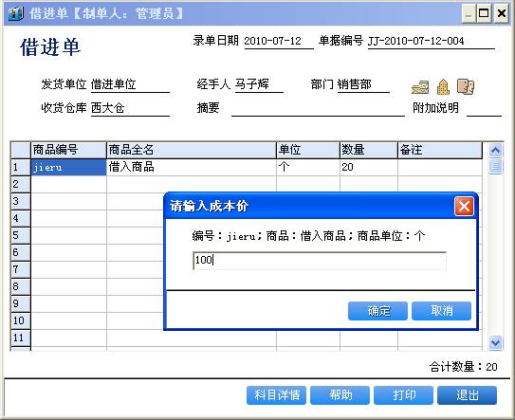Select the jieru product code cell

tap(68, 167)
